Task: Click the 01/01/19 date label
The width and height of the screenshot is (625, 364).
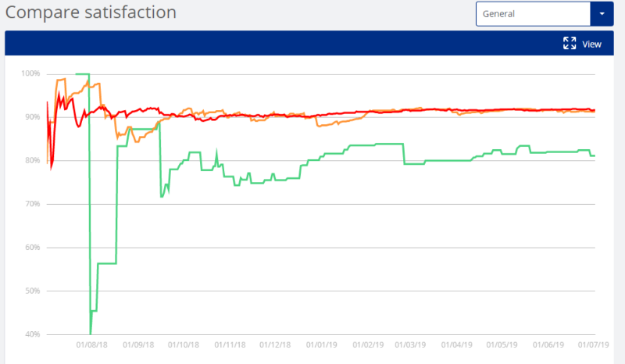Action: click(322, 345)
